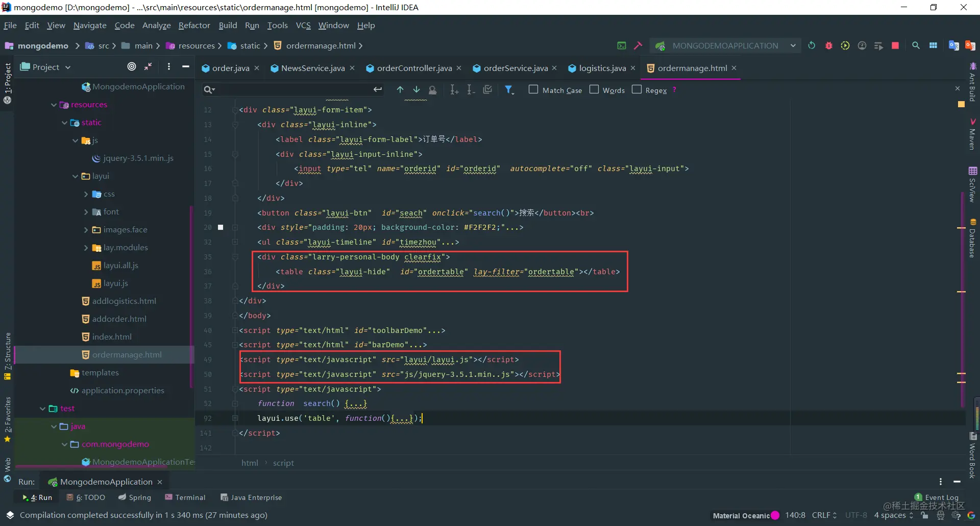Close the order.java tab

click(257, 68)
